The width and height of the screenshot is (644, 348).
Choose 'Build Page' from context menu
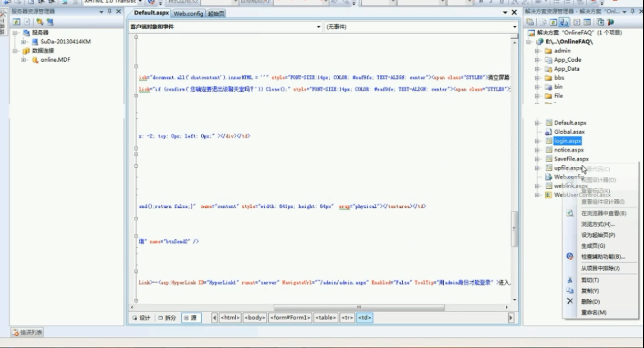click(x=593, y=246)
